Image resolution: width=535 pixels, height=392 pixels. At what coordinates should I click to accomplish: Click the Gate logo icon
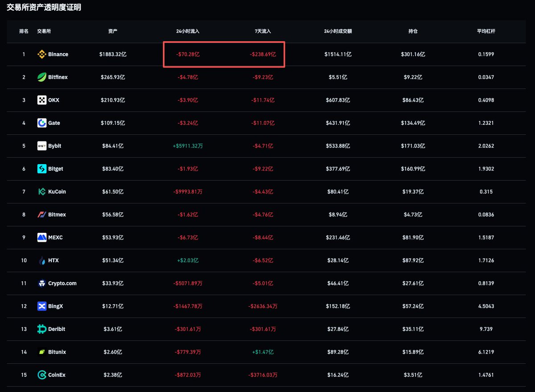pos(41,123)
